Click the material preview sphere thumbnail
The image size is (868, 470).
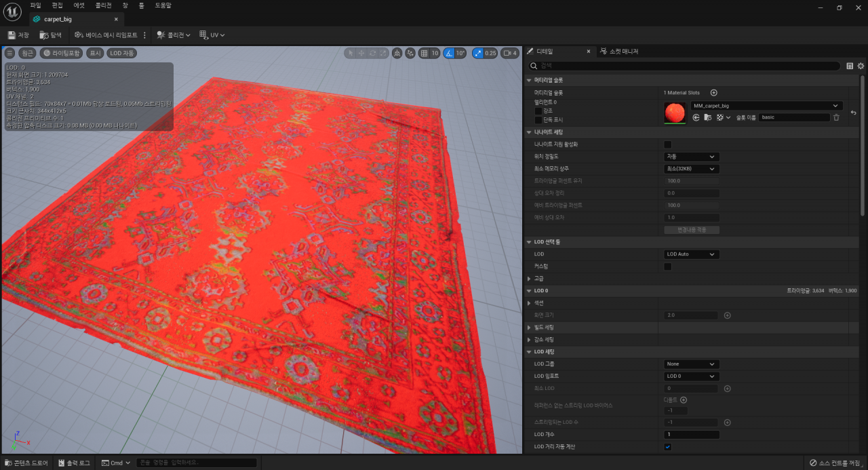point(674,113)
